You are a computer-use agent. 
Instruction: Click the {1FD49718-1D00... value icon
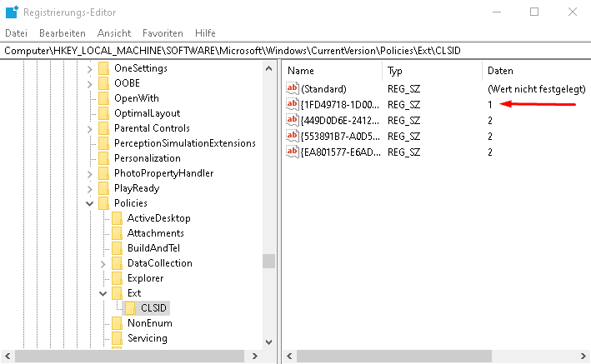(x=292, y=104)
